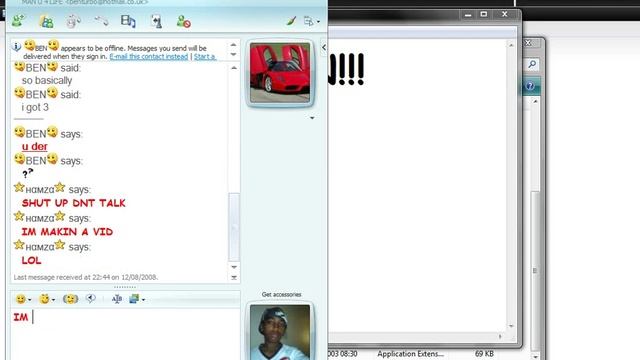Click the 'LOL' message
640x360 pixels.
[31, 260]
